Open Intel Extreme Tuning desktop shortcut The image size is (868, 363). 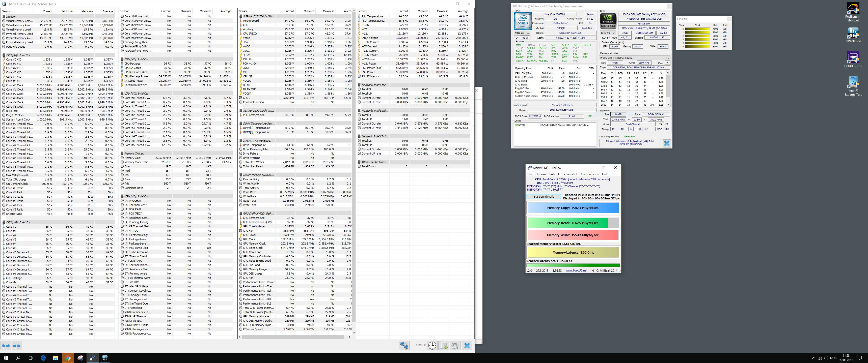tap(853, 86)
